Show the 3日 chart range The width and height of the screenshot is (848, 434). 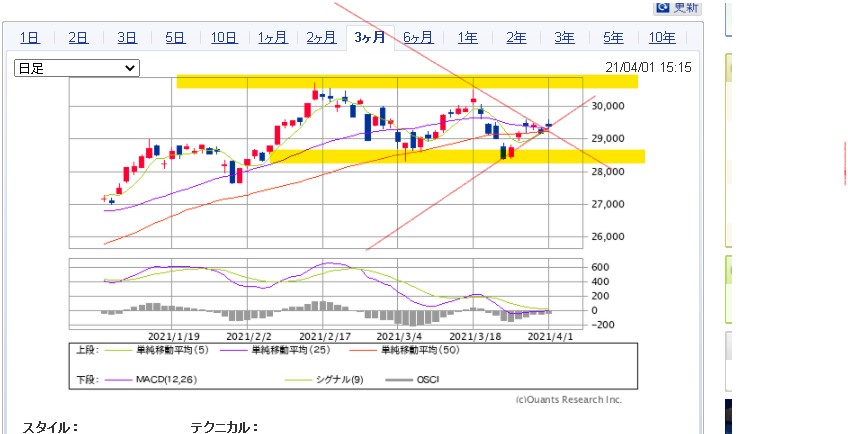[127, 38]
